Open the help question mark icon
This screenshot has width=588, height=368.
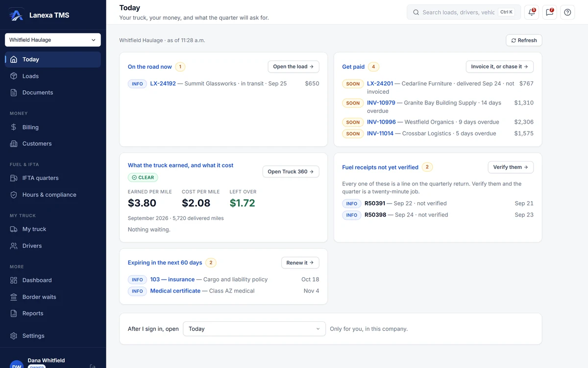(567, 12)
